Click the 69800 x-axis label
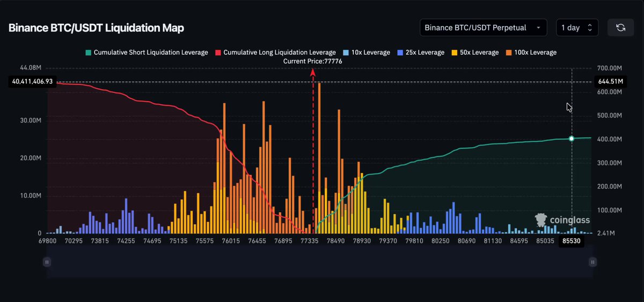Image resolution: width=644 pixels, height=302 pixels. click(48, 242)
